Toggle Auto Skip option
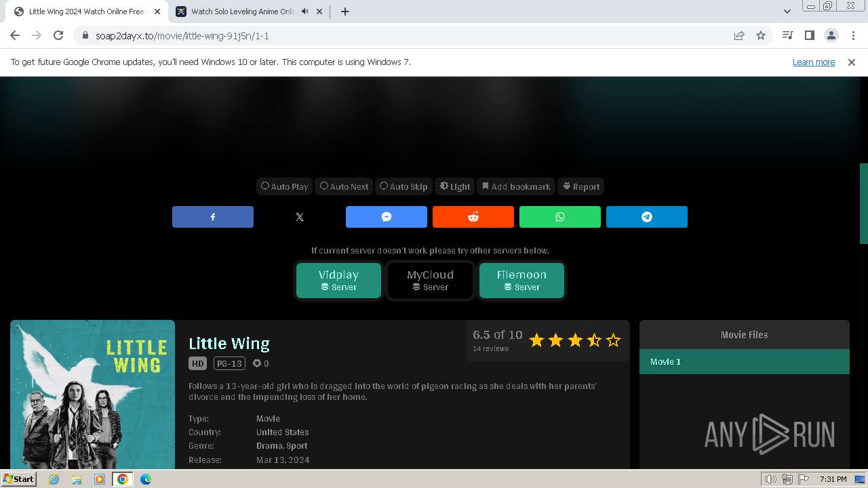 pos(403,186)
